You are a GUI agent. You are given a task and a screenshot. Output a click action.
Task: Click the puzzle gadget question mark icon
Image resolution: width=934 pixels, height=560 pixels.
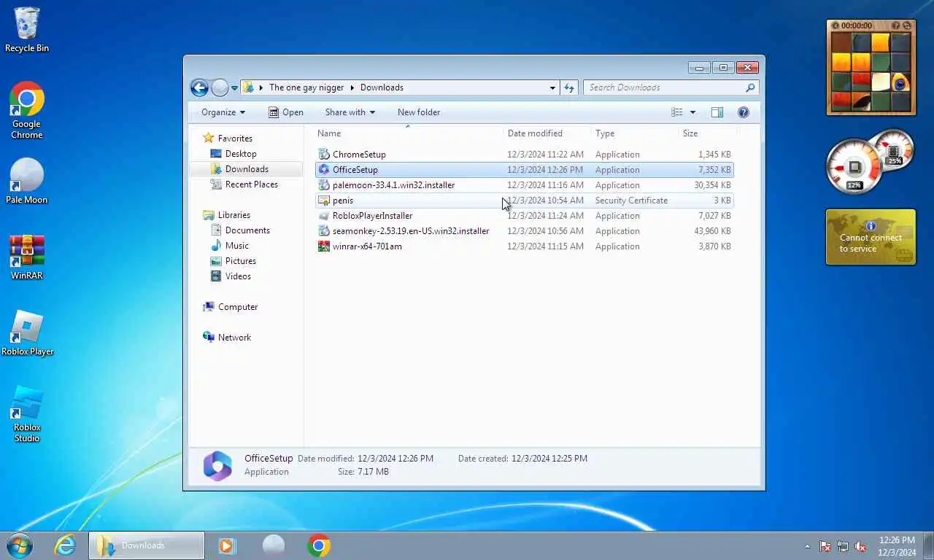tap(895, 26)
